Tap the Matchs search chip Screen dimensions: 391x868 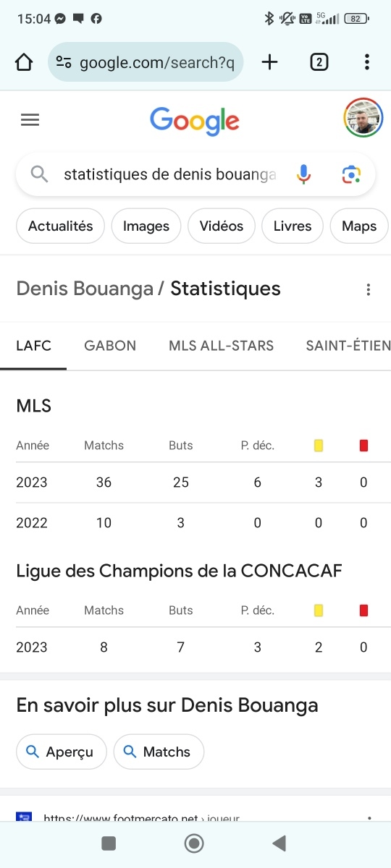(x=159, y=752)
